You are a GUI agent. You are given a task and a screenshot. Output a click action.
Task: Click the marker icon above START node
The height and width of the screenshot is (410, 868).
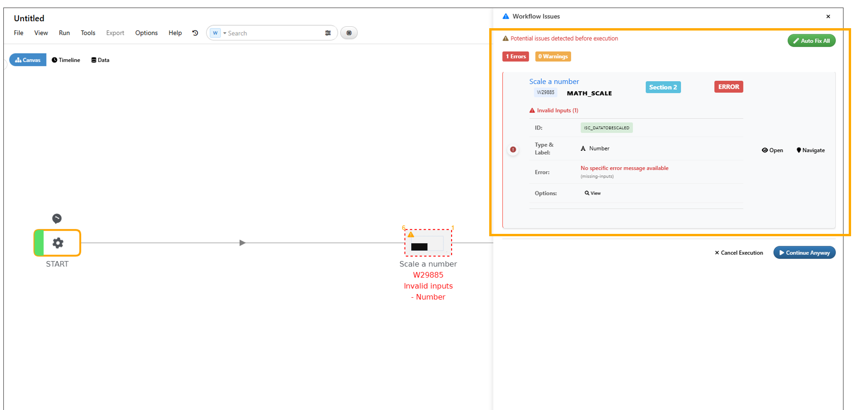[57, 218]
